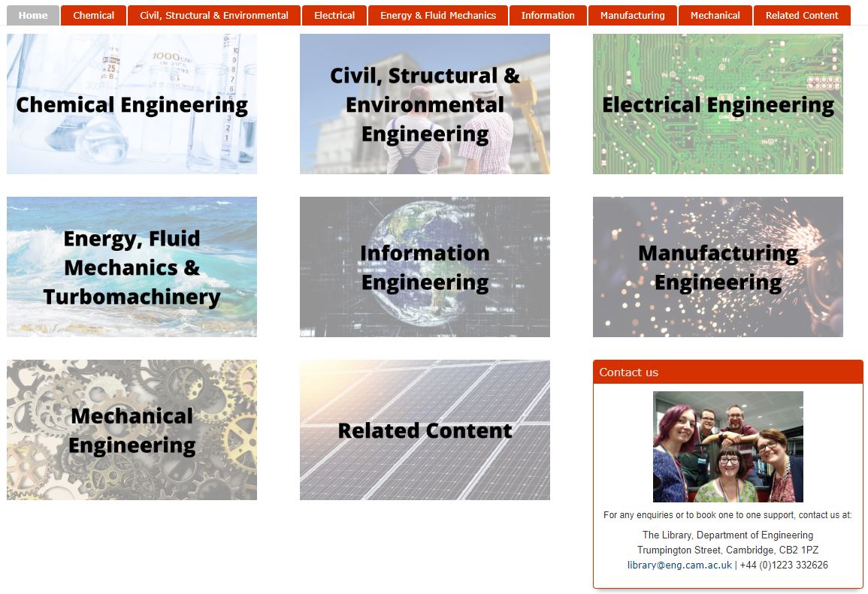Email the library via library@eng.cam.ac.uk link
The image size is (868, 594).
(x=678, y=565)
